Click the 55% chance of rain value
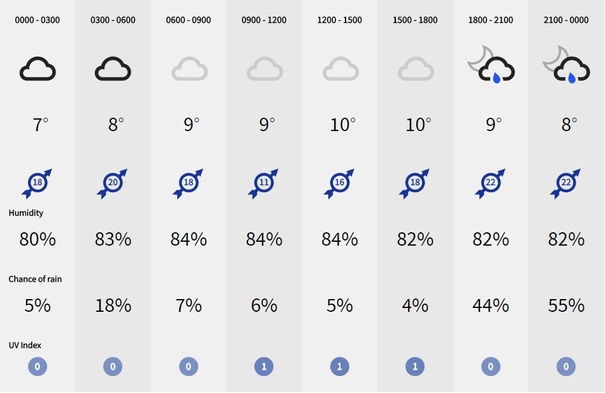 tap(566, 305)
